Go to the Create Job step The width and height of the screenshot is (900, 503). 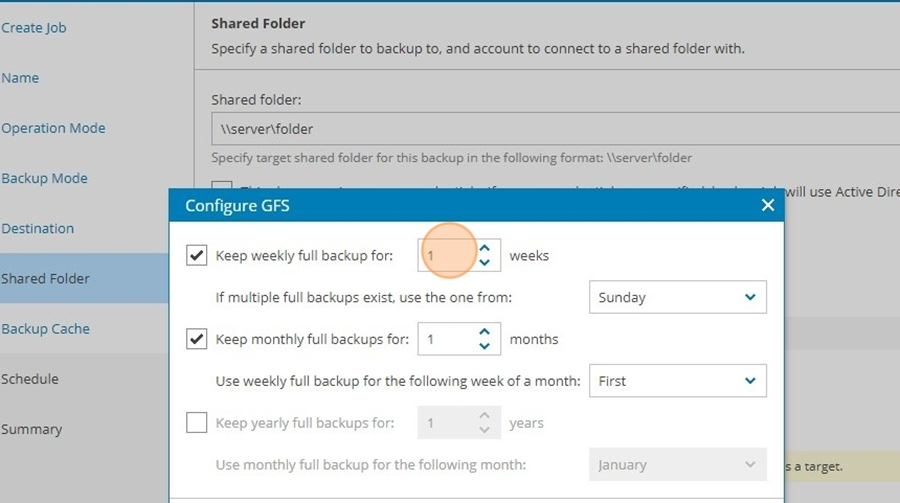[34, 28]
